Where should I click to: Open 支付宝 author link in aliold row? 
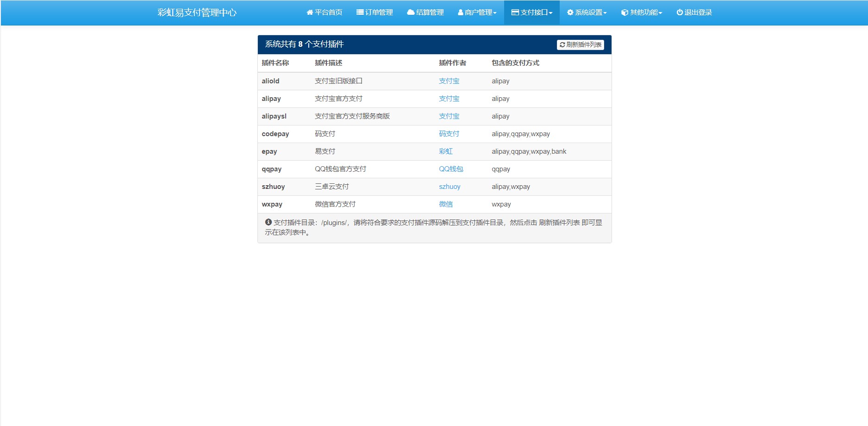[449, 81]
